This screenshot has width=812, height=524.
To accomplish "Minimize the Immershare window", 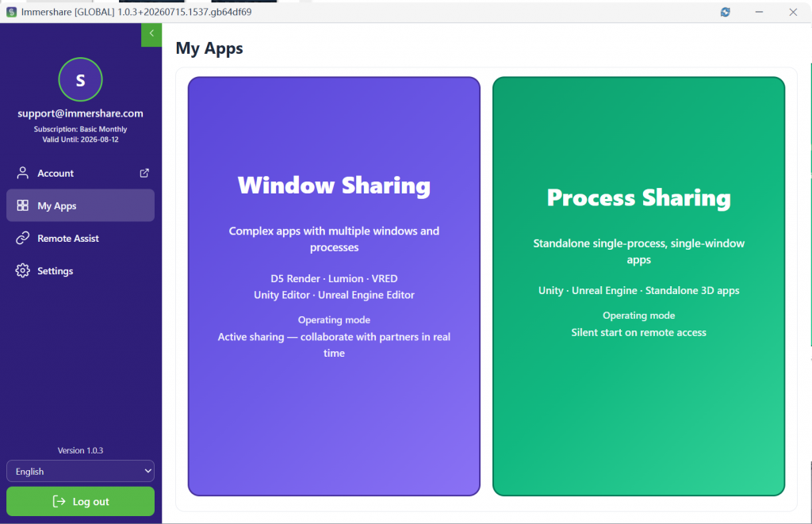I will (x=759, y=12).
